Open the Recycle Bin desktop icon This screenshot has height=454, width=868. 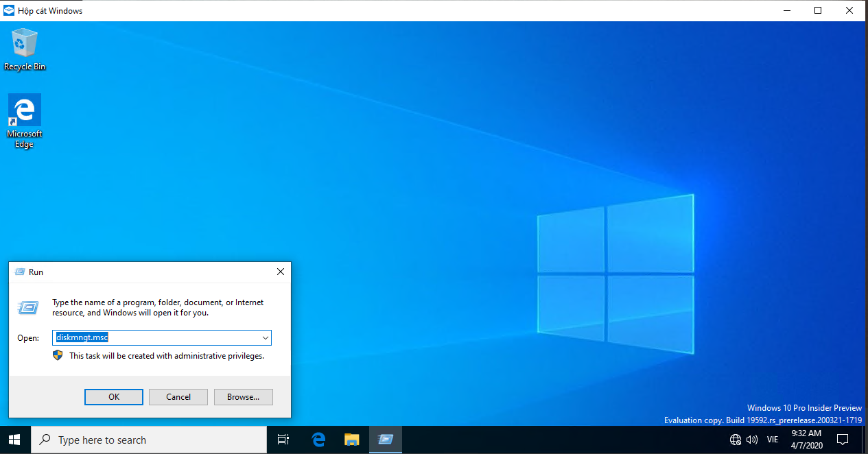pos(25,49)
